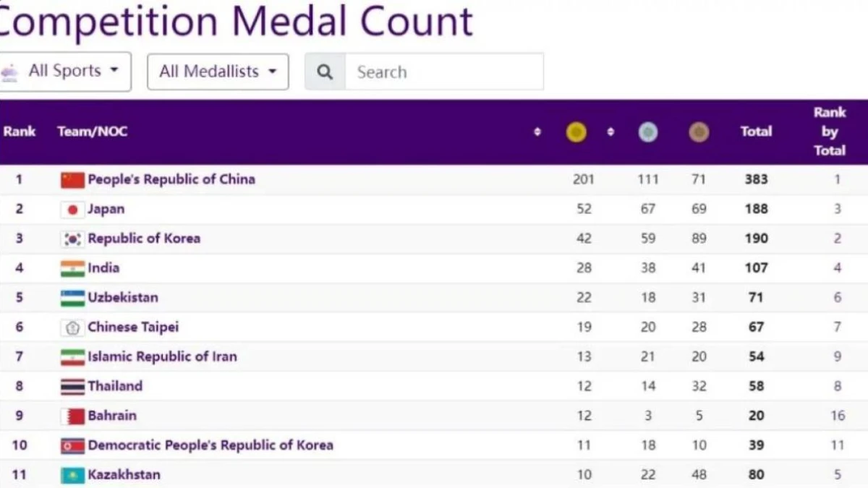Click the Bahrain flag icon
The image size is (868, 488).
pos(72,416)
